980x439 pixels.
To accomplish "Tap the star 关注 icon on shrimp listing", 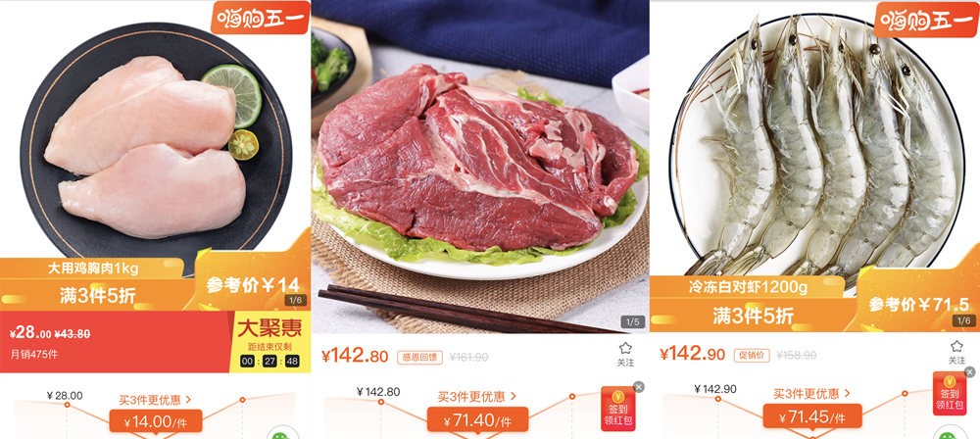I will 956,353.
